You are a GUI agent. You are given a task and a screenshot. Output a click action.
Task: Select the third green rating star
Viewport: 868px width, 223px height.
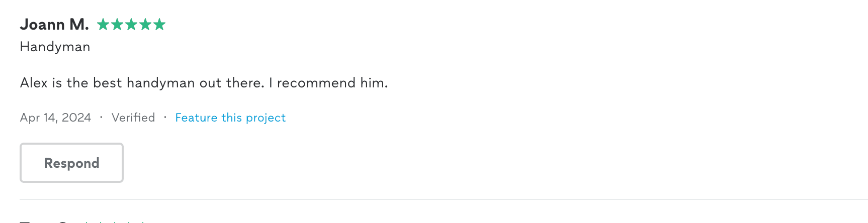(x=131, y=24)
